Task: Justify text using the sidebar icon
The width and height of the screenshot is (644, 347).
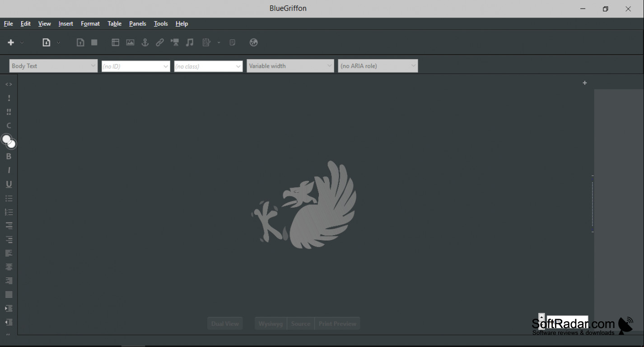Action: 9,295
